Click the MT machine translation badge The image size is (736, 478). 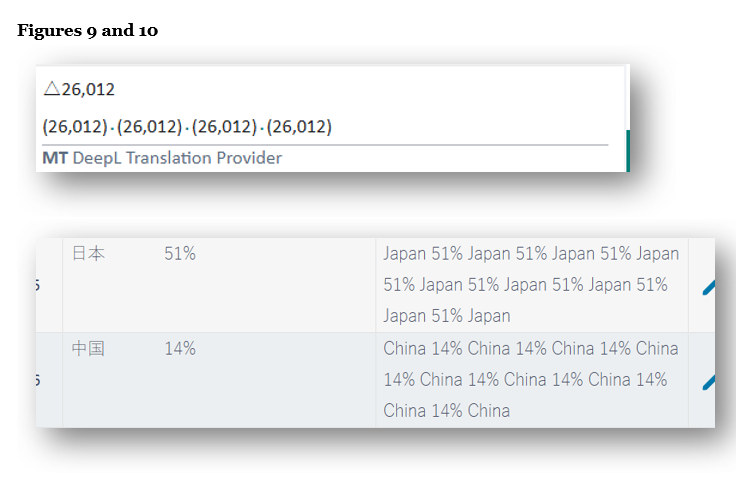54,158
